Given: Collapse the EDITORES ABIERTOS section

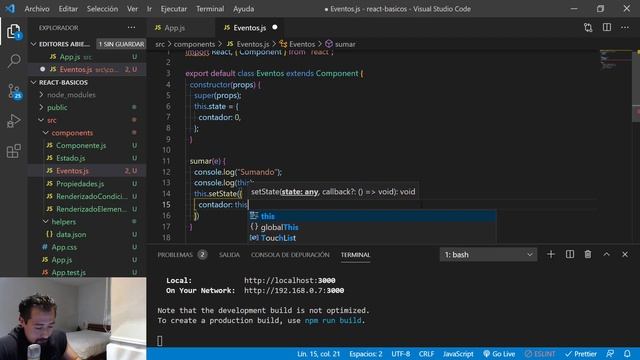Looking at the screenshot, I should 34,44.
